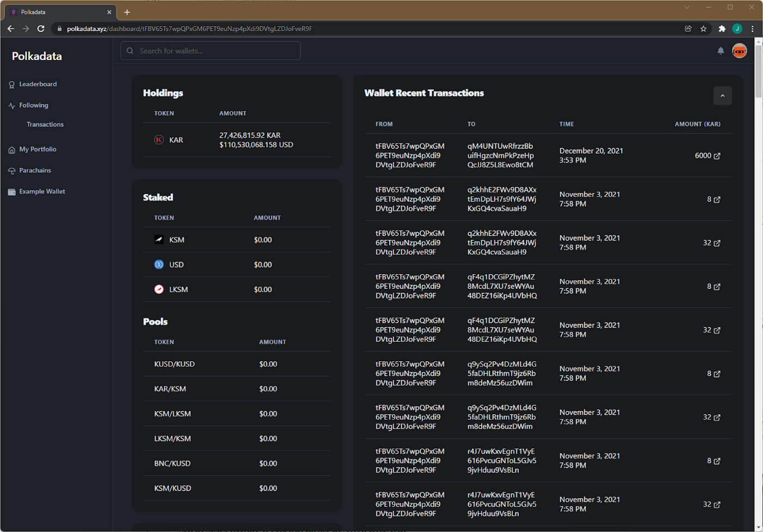Viewport: 763px width, 532px height.
Task: Share this page via the share icon
Action: pyautogui.click(x=688, y=28)
